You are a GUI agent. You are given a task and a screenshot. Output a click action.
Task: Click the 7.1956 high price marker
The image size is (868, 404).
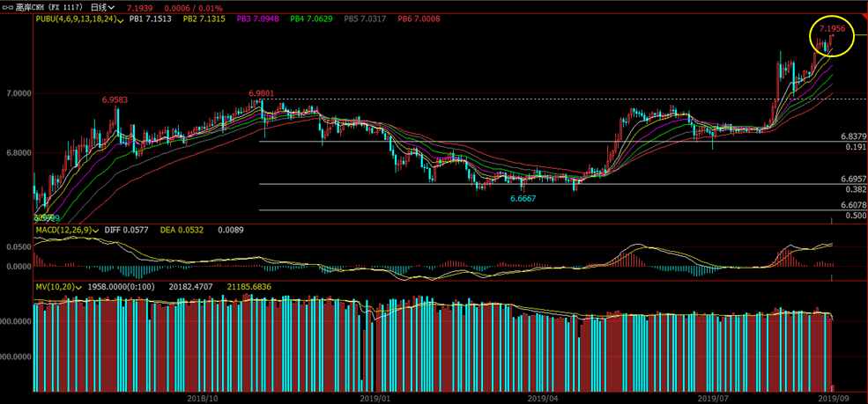[831, 29]
